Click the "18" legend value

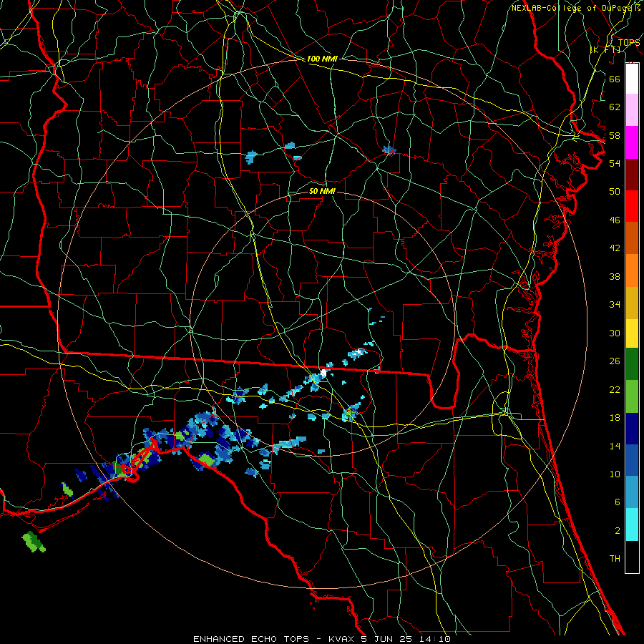tap(615, 418)
